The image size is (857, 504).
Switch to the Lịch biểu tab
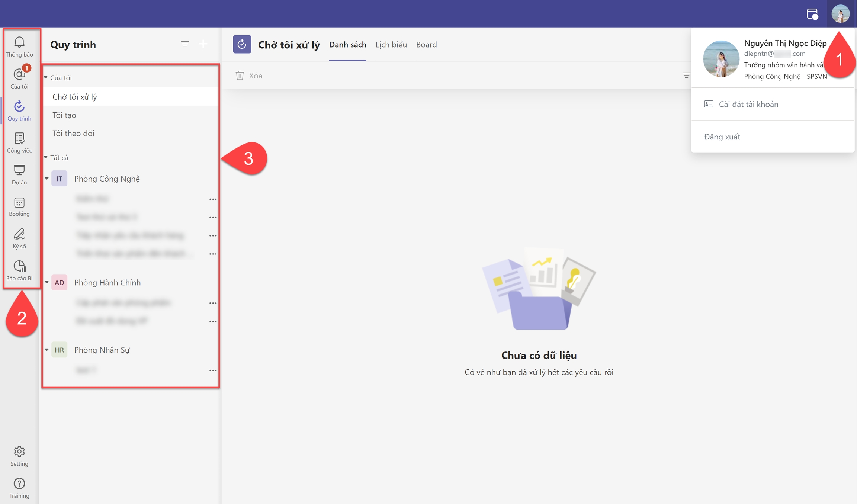pyautogui.click(x=391, y=45)
